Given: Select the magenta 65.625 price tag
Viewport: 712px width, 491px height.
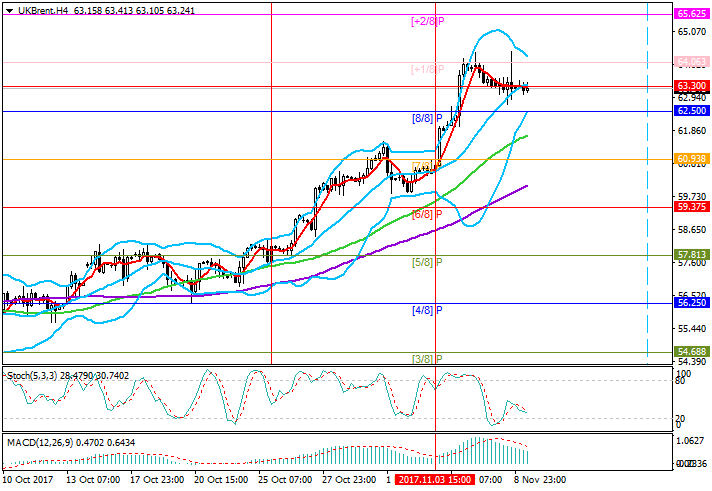Looking at the screenshot, I should (691, 14).
